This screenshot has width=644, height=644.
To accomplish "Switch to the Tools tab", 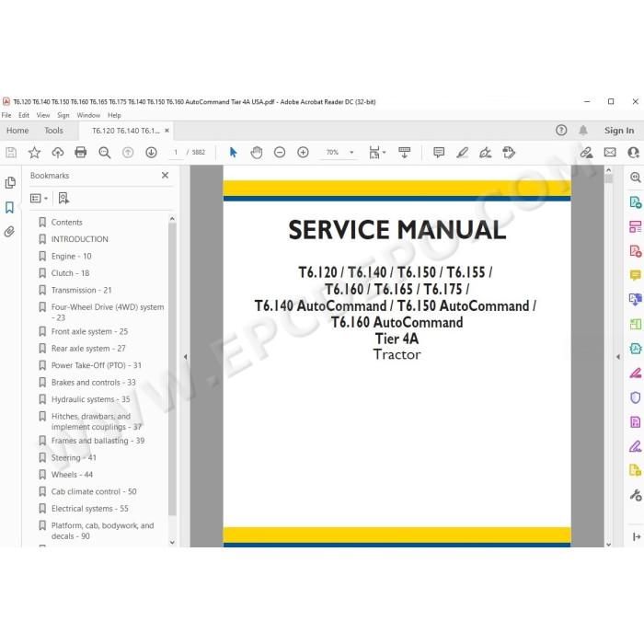I will click(53, 131).
